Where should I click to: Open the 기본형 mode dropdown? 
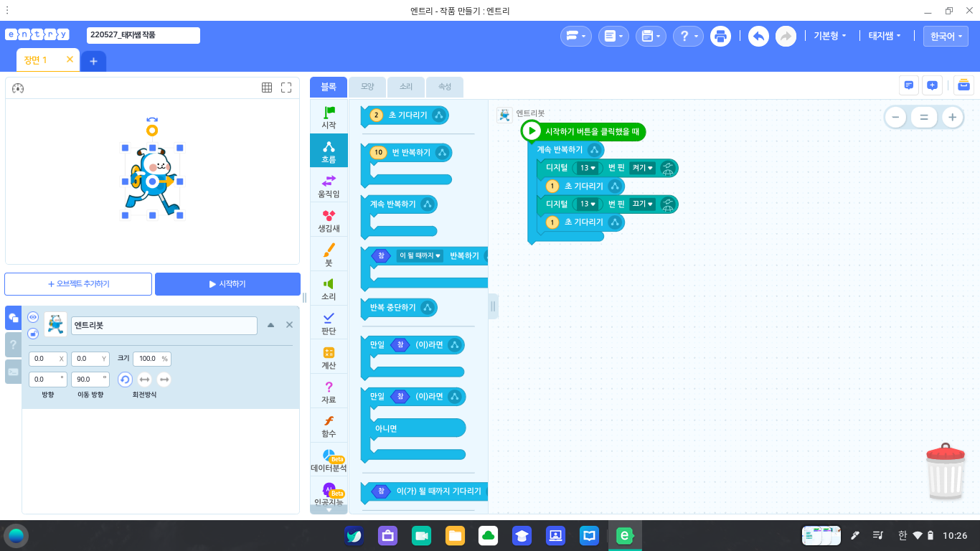(829, 36)
